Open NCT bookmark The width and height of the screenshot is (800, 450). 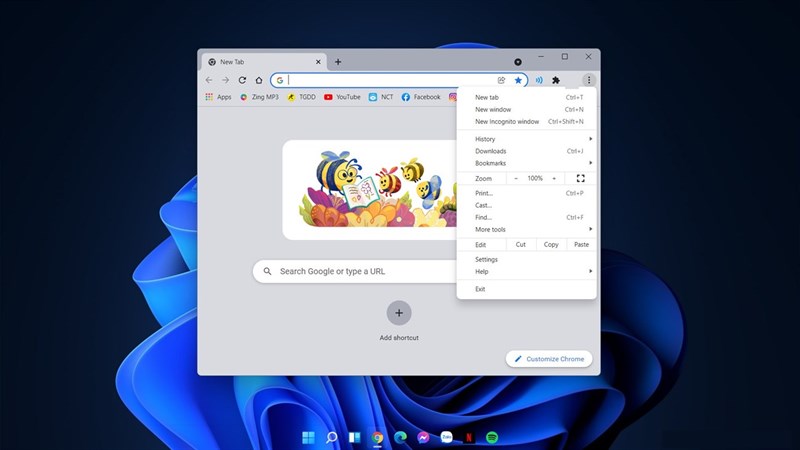(x=381, y=97)
